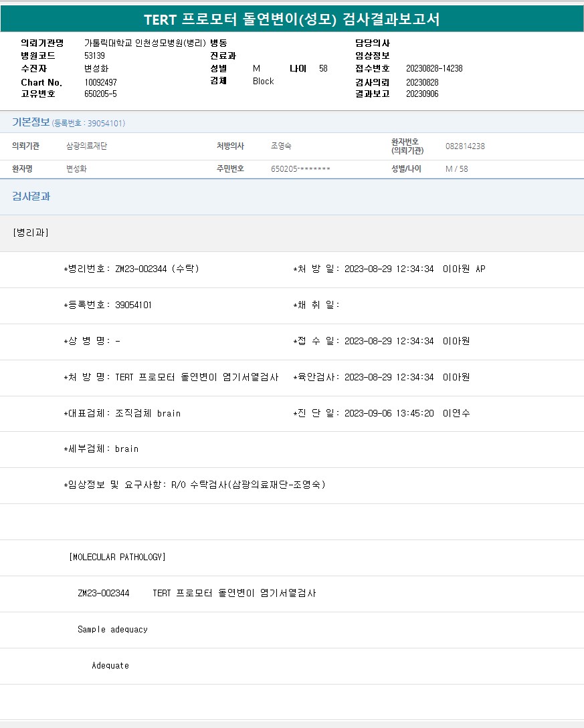
Task: Select the Chart No. value 10092497
Action: 100,82
